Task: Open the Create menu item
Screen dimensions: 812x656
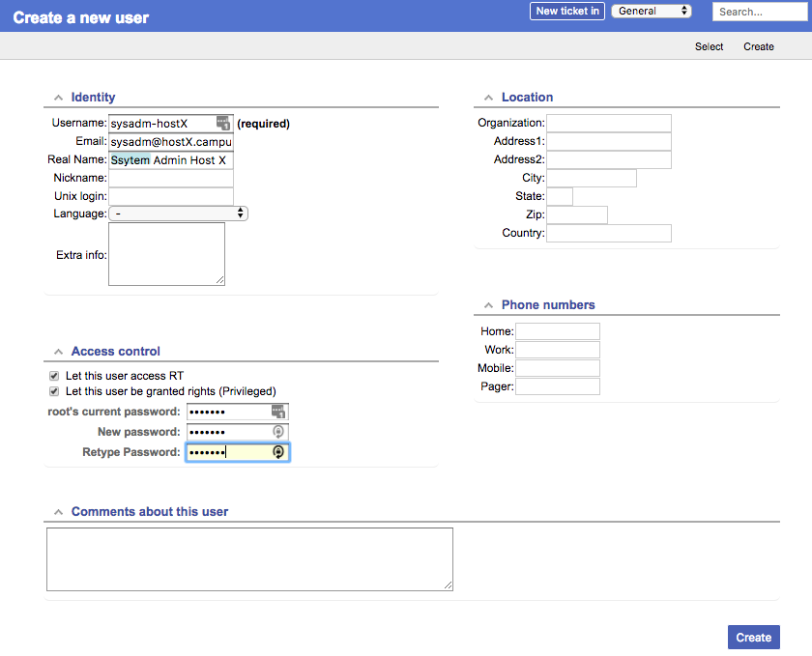Action: click(759, 46)
